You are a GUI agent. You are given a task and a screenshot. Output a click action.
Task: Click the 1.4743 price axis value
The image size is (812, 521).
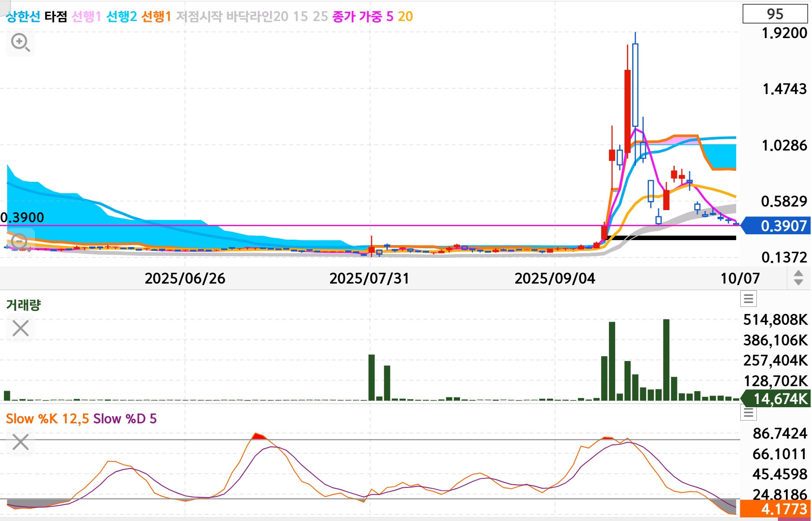pos(784,89)
